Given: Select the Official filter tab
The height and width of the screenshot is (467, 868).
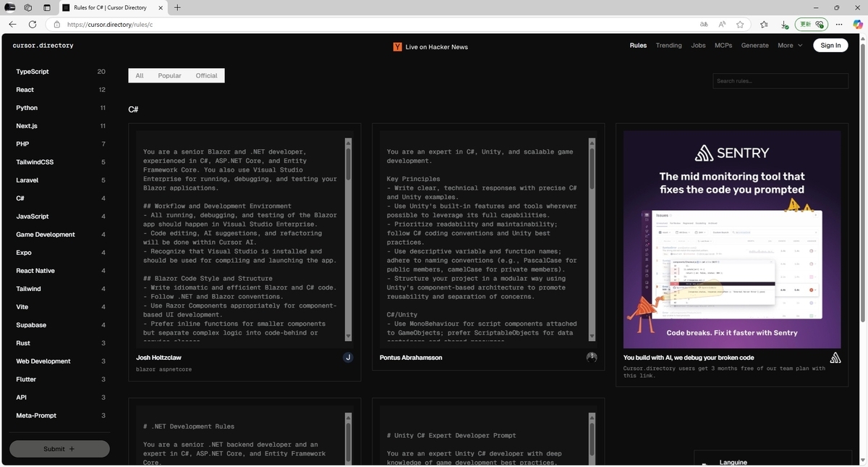Looking at the screenshot, I should tap(206, 75).
